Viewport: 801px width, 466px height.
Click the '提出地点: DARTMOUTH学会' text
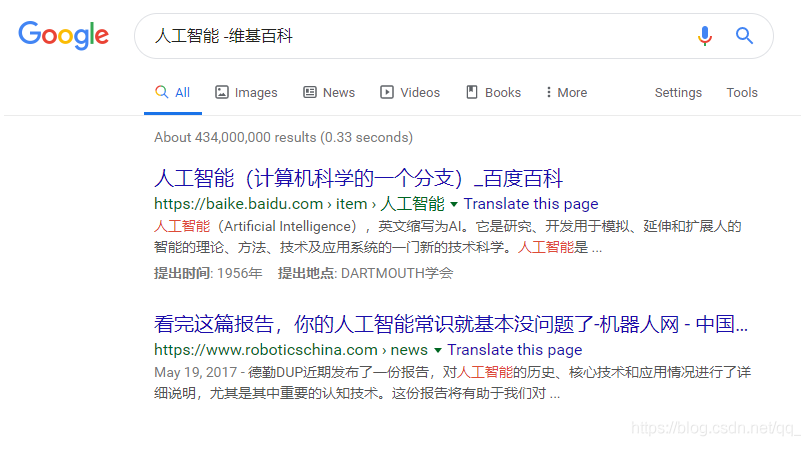point(365,273)
